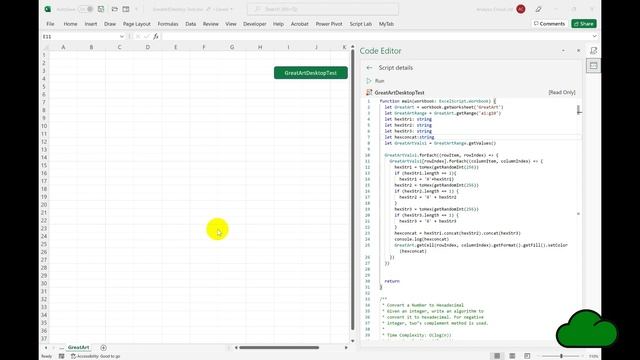The image size is (640, 360).
Task: Select row 11 header
Action: click(44, 134)
